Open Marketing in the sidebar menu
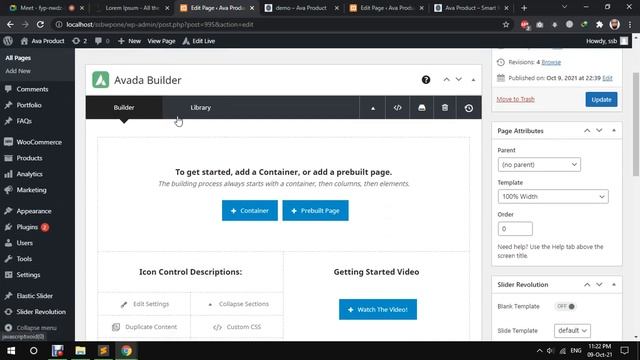This screenshot has height=360, width=640. (31, 190)
